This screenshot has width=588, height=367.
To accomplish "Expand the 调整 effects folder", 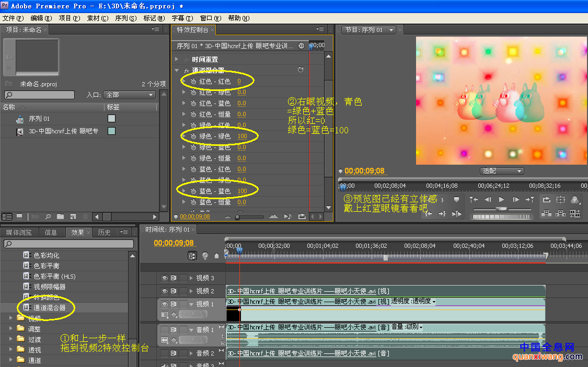I will coord(11,328).
